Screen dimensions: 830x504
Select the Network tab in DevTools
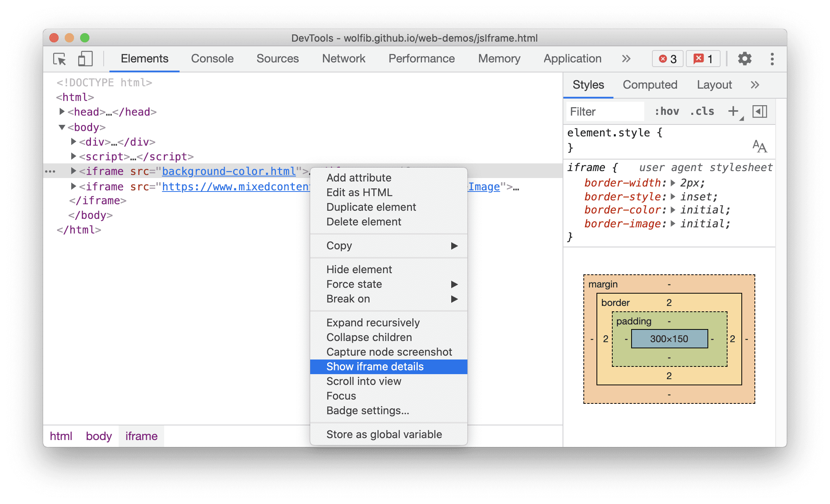coord(344,58)
